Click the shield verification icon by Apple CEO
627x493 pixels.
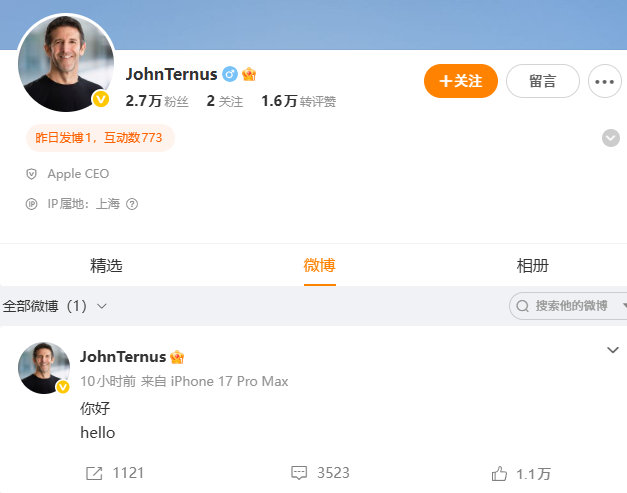31,174
